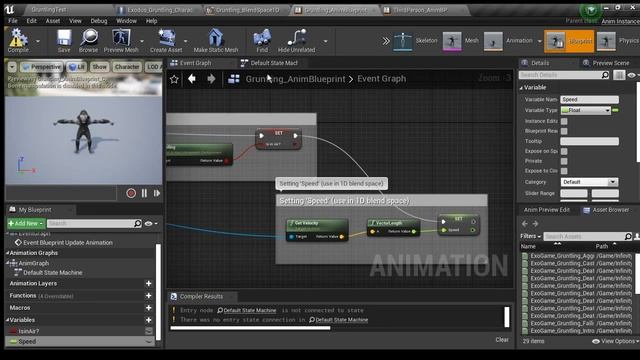
Task: Go forward in Asset Browser history
Action: (536, 224)
